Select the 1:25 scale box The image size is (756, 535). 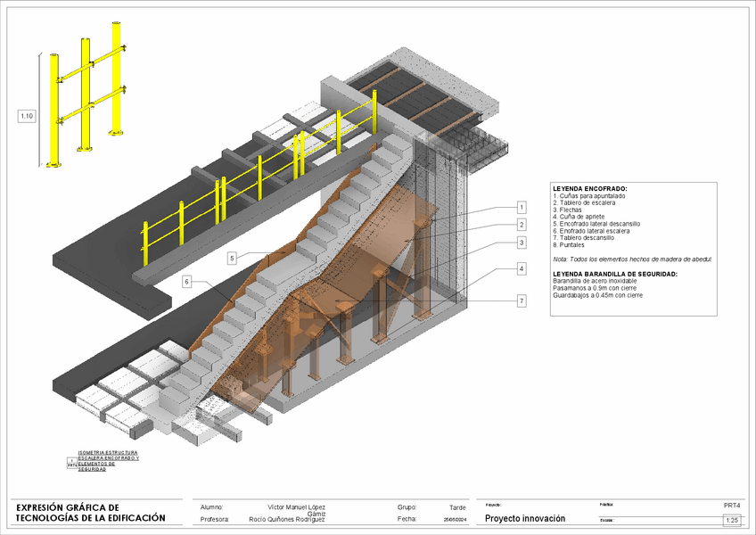coord(733,520)
